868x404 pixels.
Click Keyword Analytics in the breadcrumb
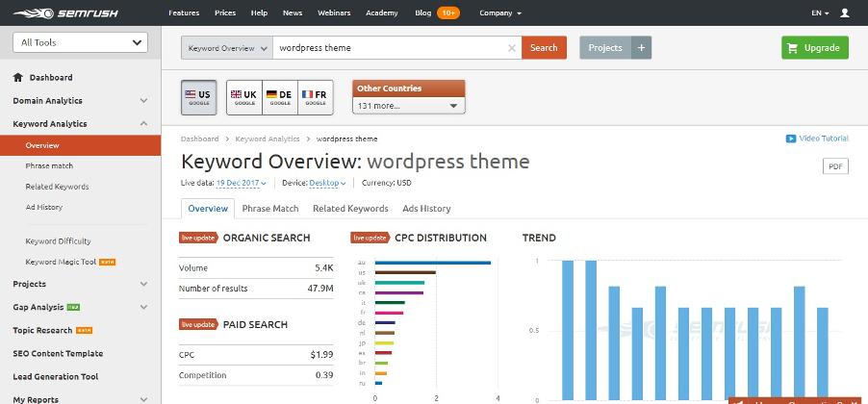(268, 139)
